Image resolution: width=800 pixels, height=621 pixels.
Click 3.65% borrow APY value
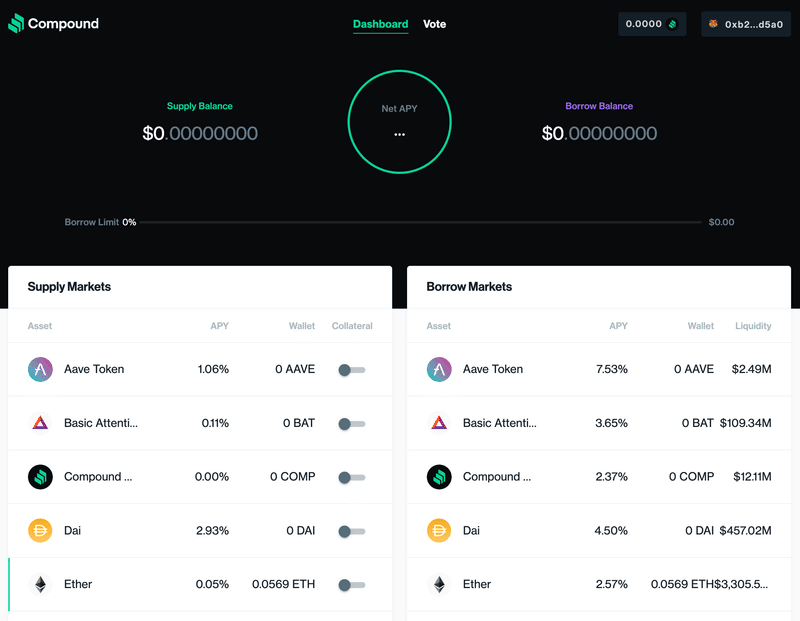pos(611,423)
